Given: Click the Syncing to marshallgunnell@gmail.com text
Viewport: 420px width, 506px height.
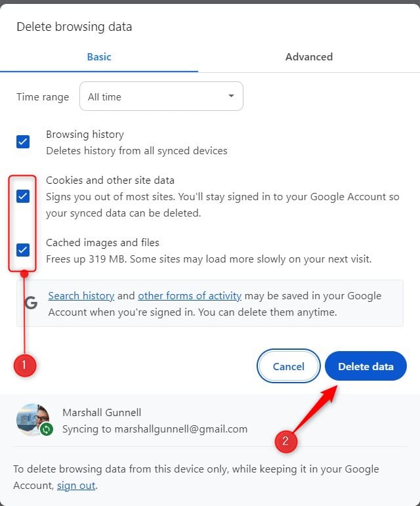Looking at the screenshot, I should click(x=155, y=429).
